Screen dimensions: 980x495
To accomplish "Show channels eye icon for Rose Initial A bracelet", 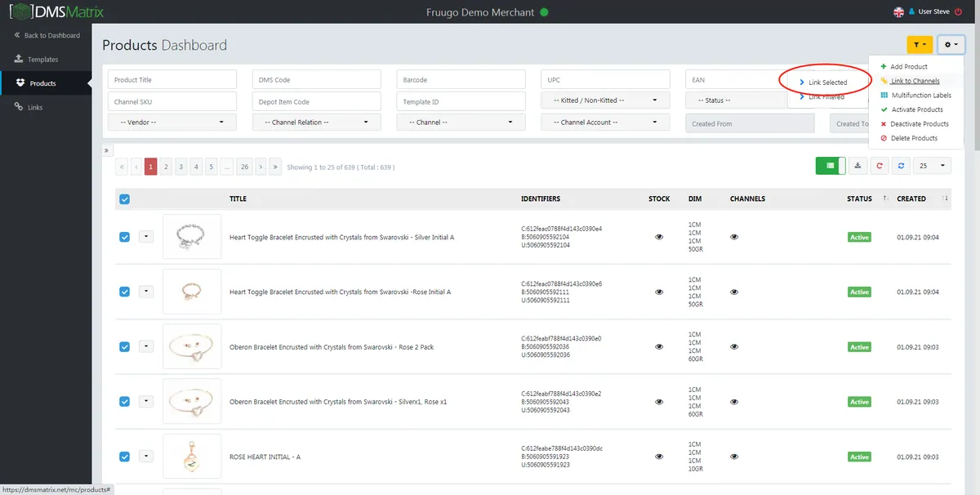I will (x=734, y=292).
